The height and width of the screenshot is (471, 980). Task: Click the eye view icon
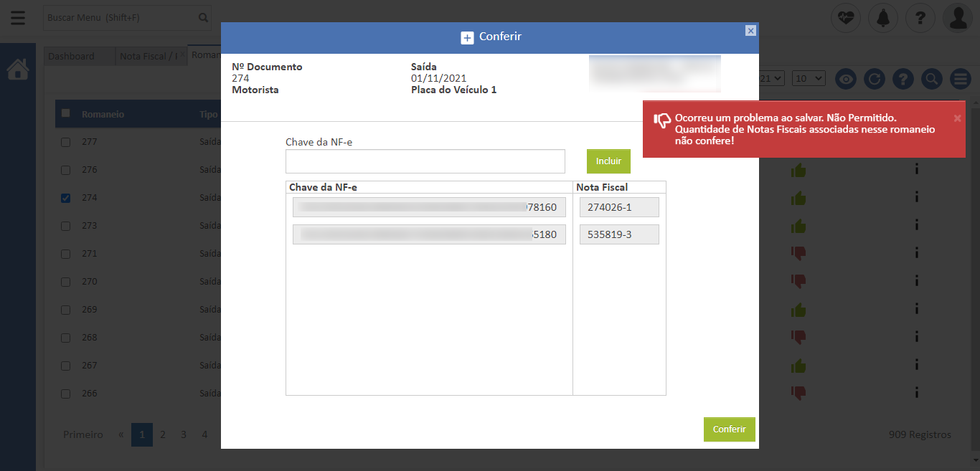click(x=846, y=79)
